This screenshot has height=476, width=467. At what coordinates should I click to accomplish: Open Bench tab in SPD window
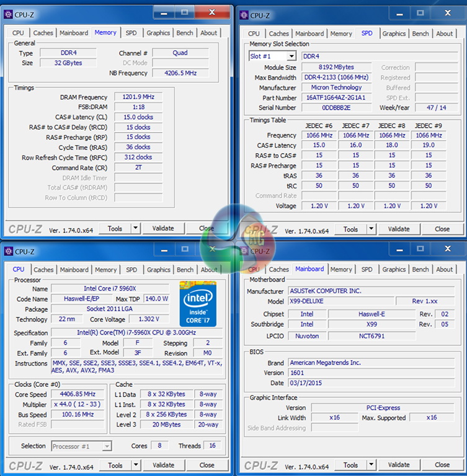pyautogui.click(x=420, y=33)
